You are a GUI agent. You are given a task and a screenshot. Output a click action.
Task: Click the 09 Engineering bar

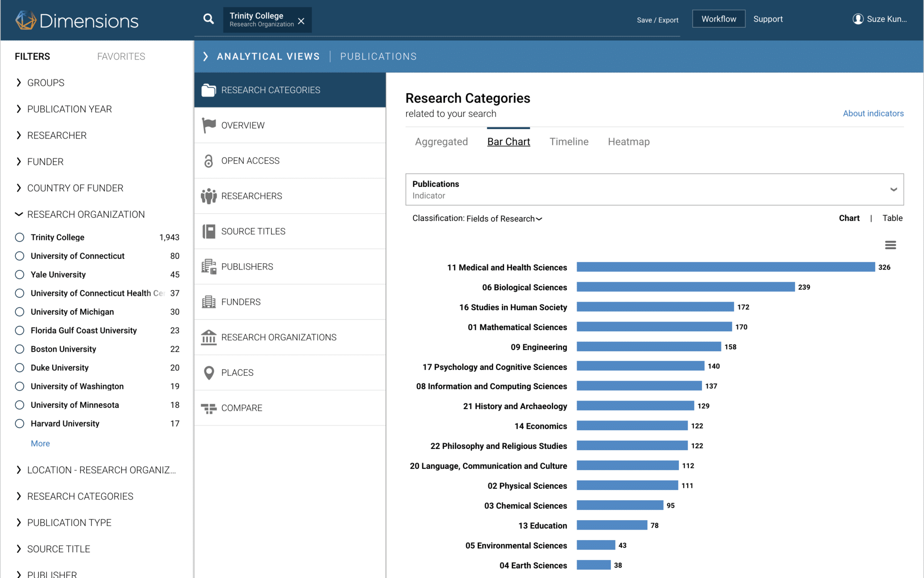649,346
